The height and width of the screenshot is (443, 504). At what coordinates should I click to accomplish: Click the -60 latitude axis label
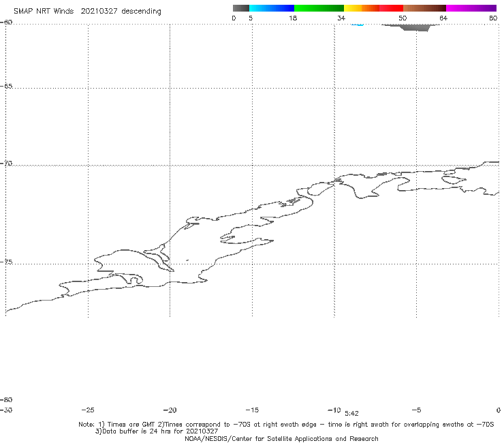[6, 22]
